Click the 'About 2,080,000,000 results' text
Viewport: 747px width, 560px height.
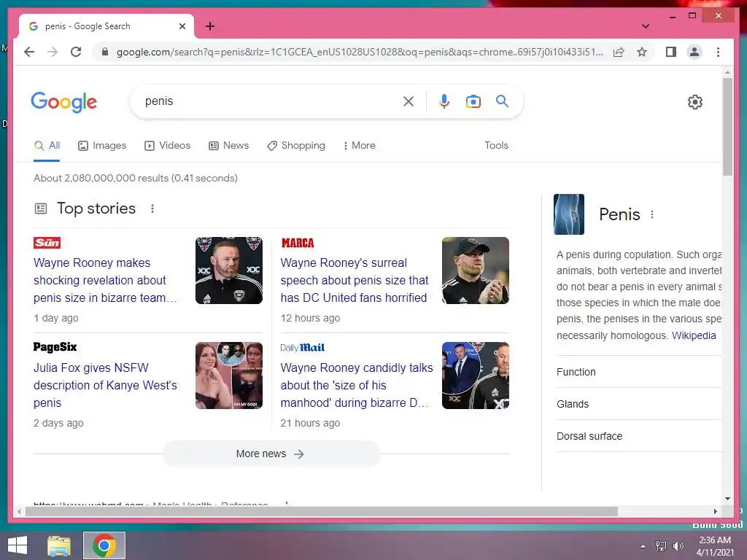(135, 178)
